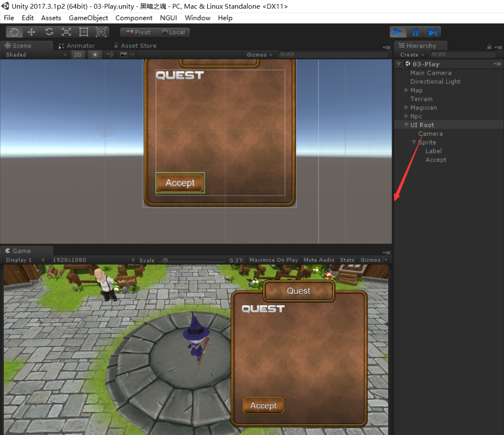Open the Game panel options menu
The height and width of the screenshot is (435, 504).
tap(387, 253)
